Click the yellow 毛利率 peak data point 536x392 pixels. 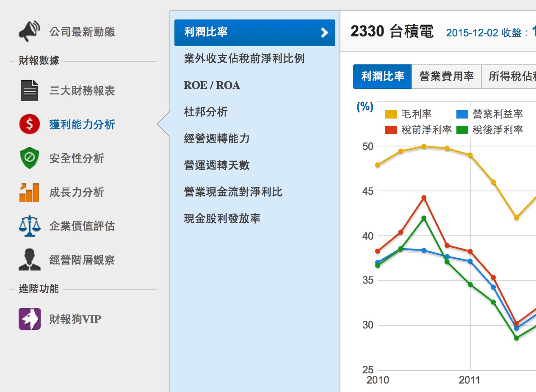(x=424, y=146)
